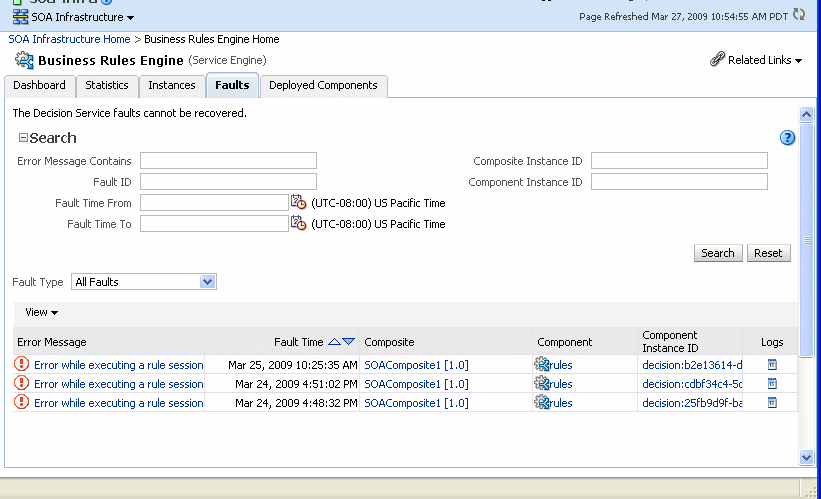Screen dimensions: 821x499
Task: Click the page refresh icon
Action: point(798,15)
